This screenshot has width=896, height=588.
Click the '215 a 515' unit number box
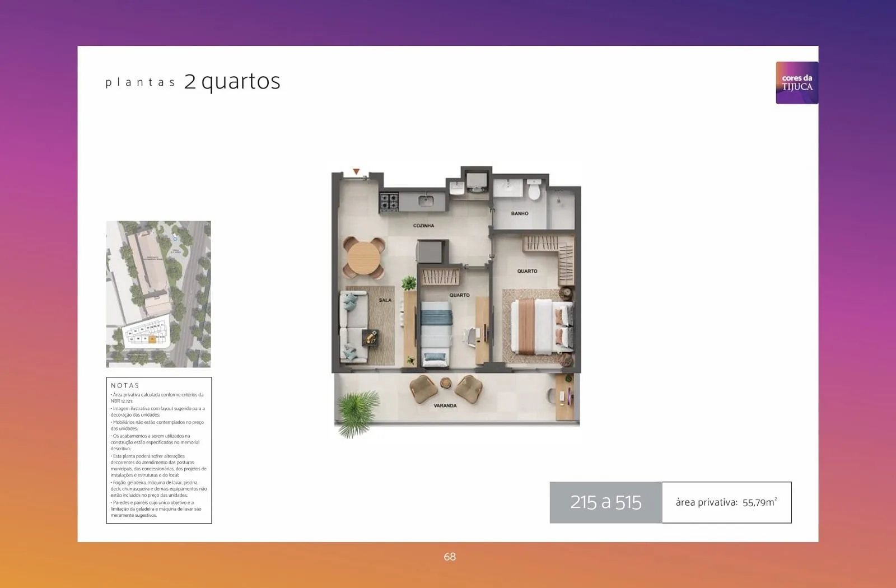[x=606, y=502]
